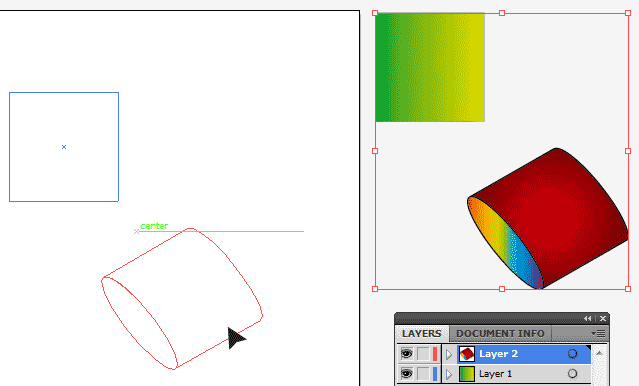Viewport: 639px width, 386px height.
Task: Click the top-left bounding box corner handle
Action: (x=375, y=13)
